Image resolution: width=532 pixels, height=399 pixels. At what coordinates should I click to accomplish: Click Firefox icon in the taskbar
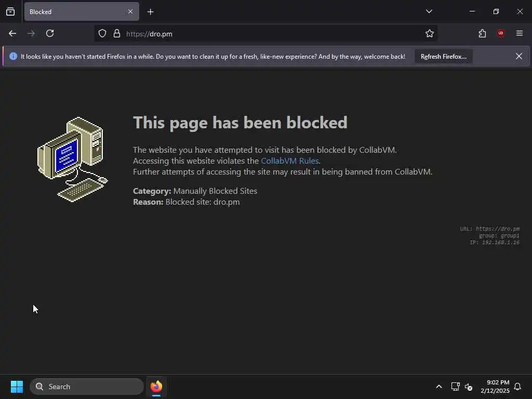(156, 387)
